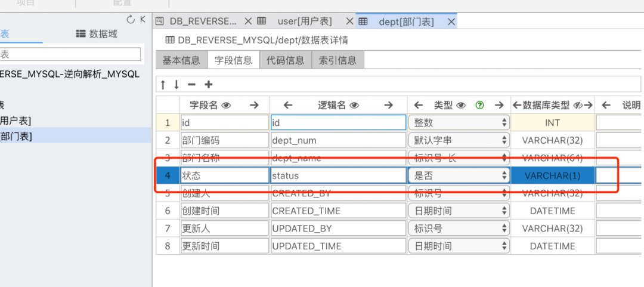Click description input in row 1
This screenshot has width=644, height=287.
coord(620,122)
